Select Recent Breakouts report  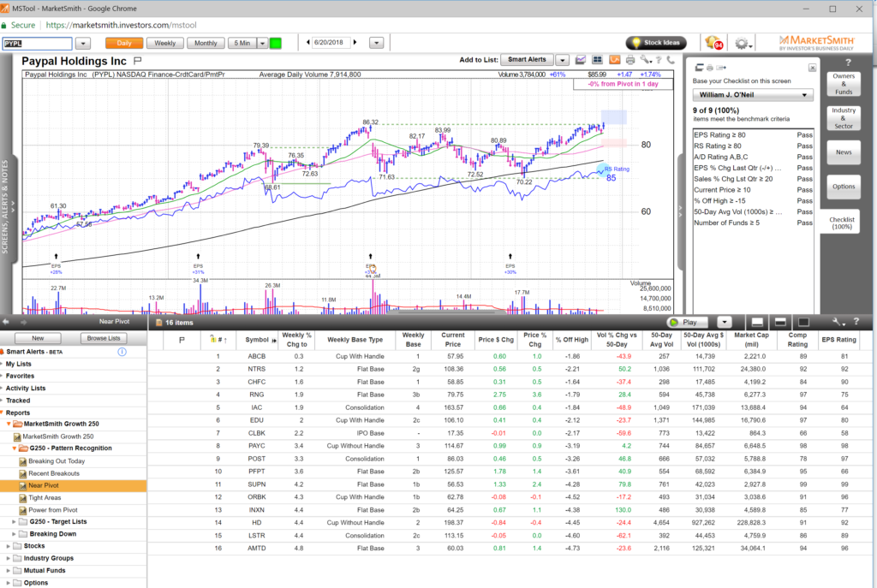(x=54, y=473)
